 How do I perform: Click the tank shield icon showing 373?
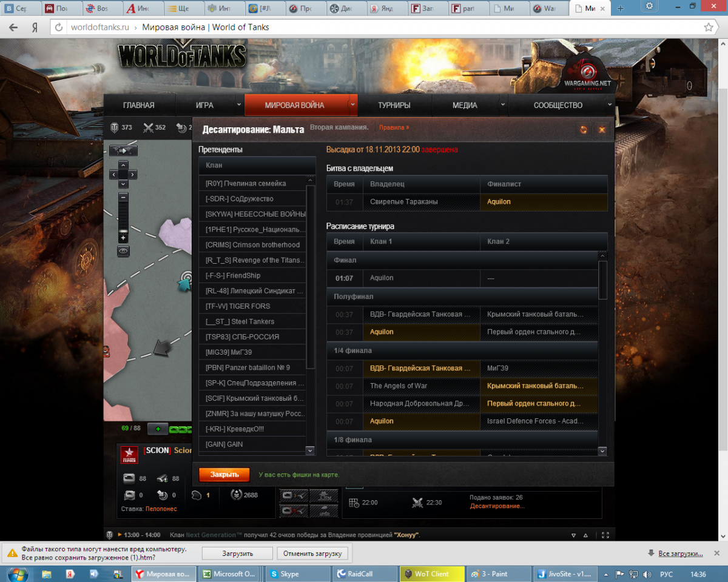click(x=114, y=127)
